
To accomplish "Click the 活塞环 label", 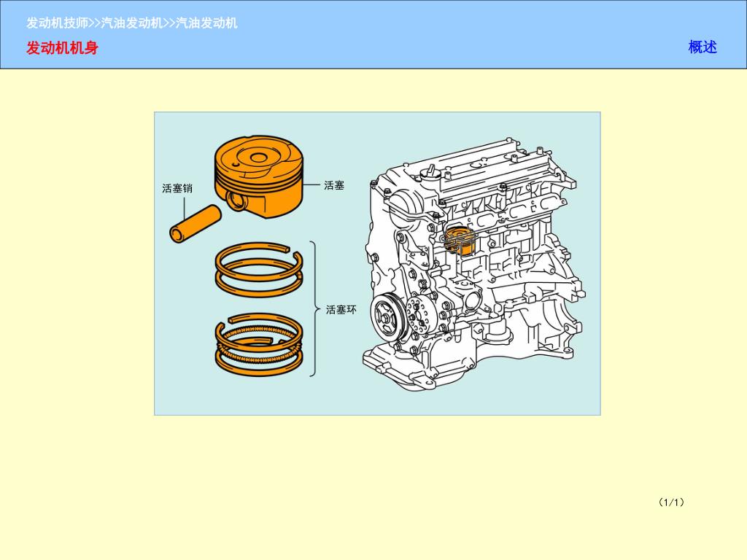I will [341, 310].
